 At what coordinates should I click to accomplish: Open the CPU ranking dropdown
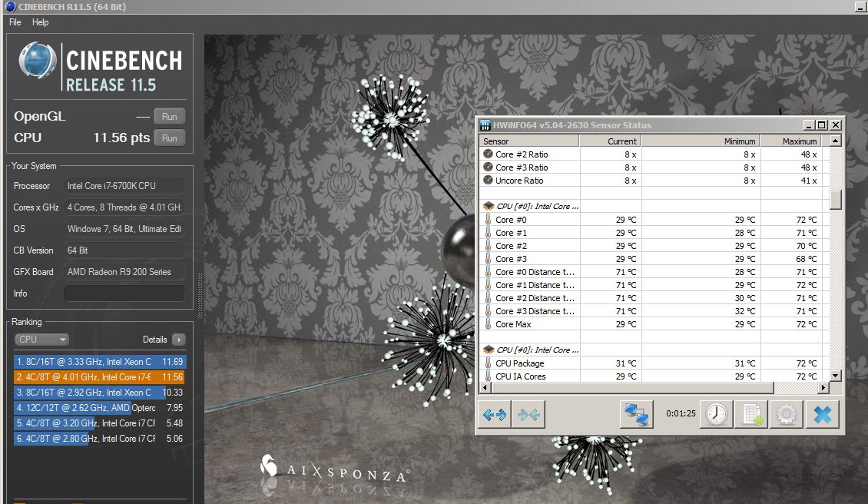tap(41, 339)
